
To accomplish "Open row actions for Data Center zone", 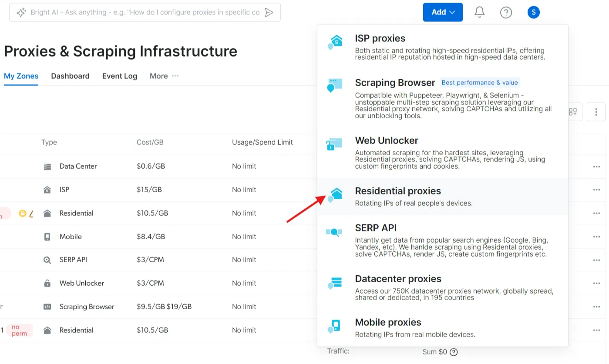I will tap(596, 167).
